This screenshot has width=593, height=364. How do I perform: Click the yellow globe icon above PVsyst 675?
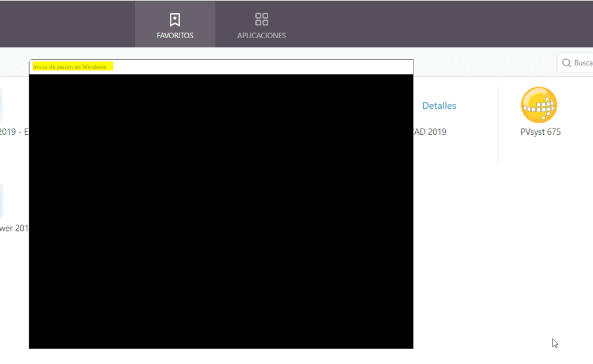(540, 105)
